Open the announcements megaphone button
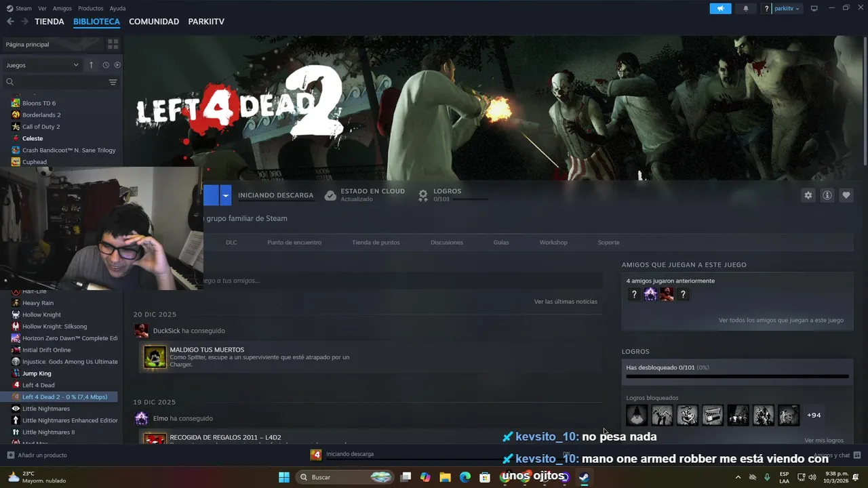The height and width of the screenshot is (488, 868). (x=720, y=8)
